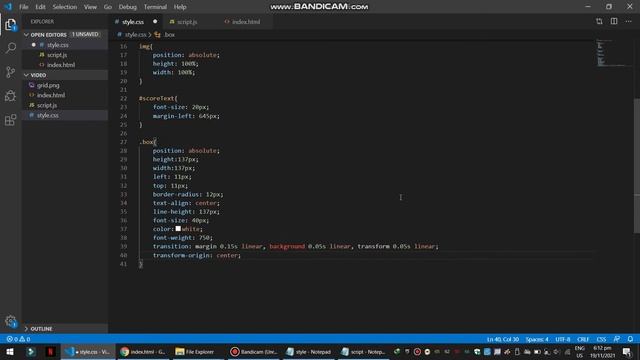This screenshot has width=640, height=360.
Task: Open Netflix from the taskbar
Action: coord(51,352)
